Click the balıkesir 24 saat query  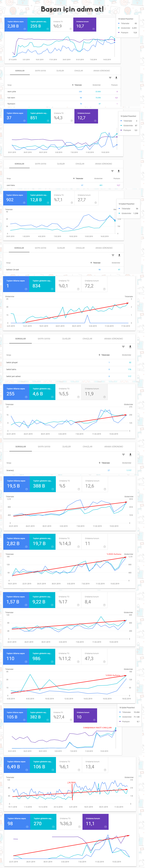coord(12,270)
